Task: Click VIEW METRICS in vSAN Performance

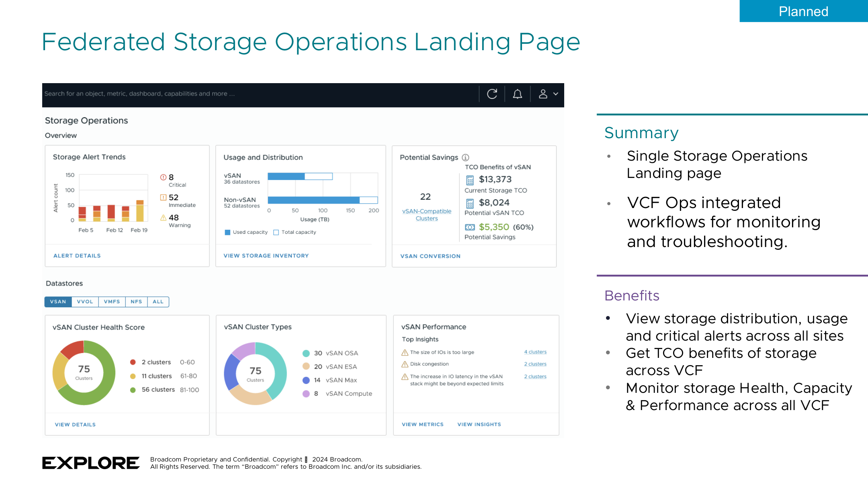Action: (423, 425)
